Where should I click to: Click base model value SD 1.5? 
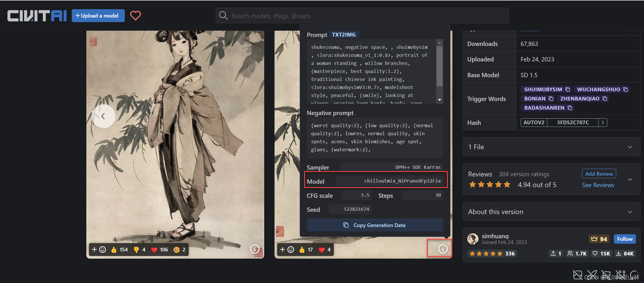click(529, 75)
